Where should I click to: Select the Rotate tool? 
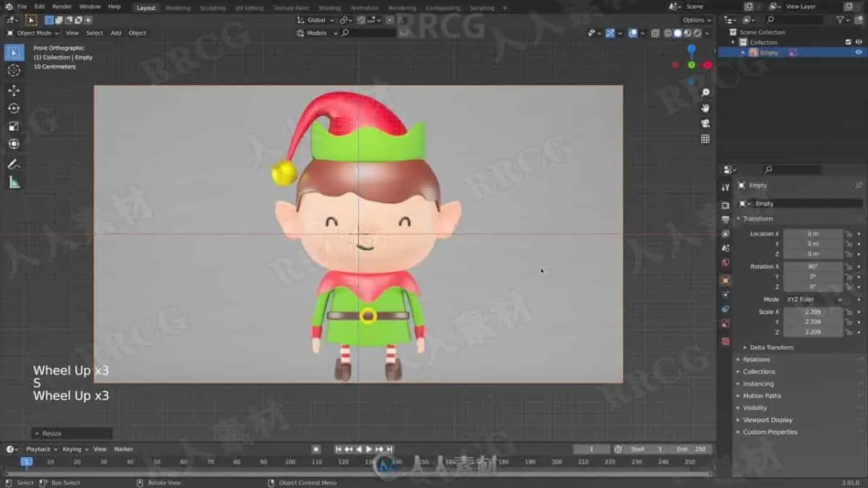14,108
